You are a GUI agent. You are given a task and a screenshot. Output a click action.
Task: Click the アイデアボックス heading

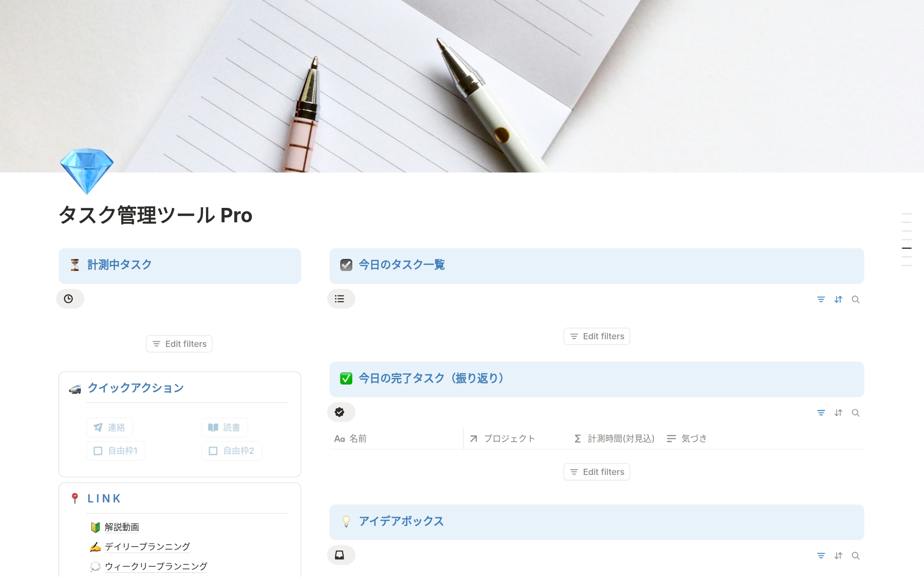click(401, 521)
